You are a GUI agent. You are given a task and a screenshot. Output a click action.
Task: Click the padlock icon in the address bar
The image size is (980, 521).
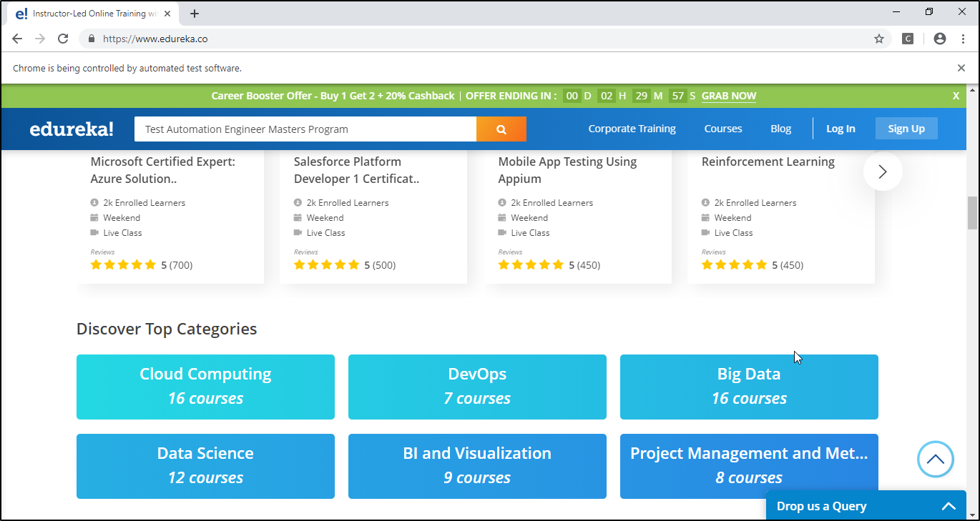pyautogui.click(x=91, y=39)
